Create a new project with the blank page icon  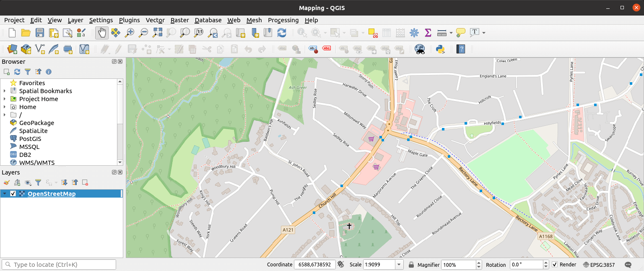(x=12, y=33)
